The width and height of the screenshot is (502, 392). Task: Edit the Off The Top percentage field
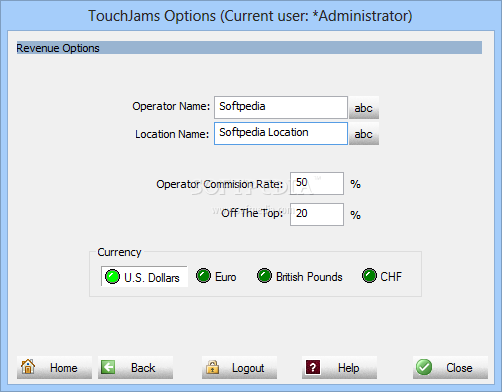(x=317, y=214)
